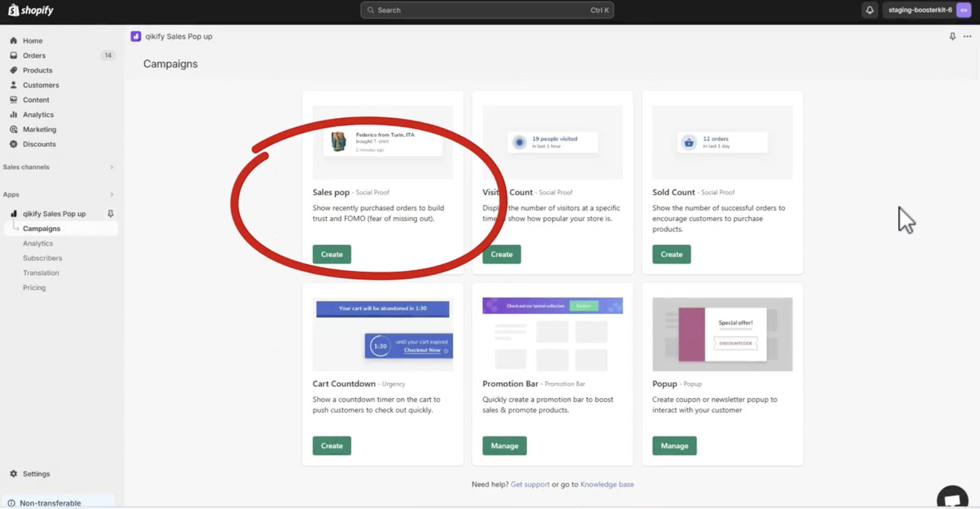Click in the Search field
The image size is (980, 509).
click(487, 10)
